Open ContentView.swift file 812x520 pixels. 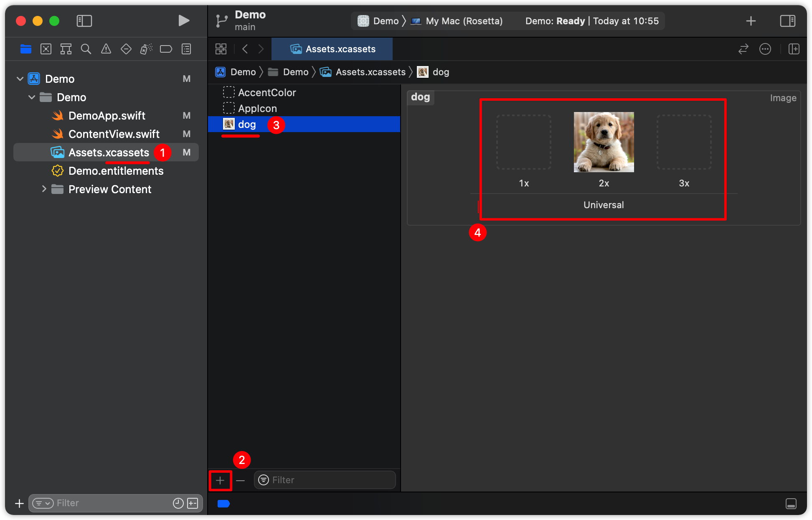point(114,134)
